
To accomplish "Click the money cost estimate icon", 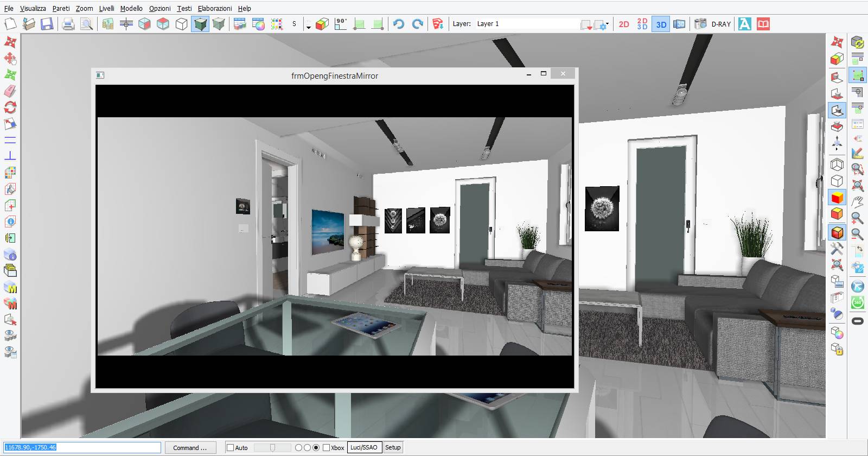I will click(108, 24).
